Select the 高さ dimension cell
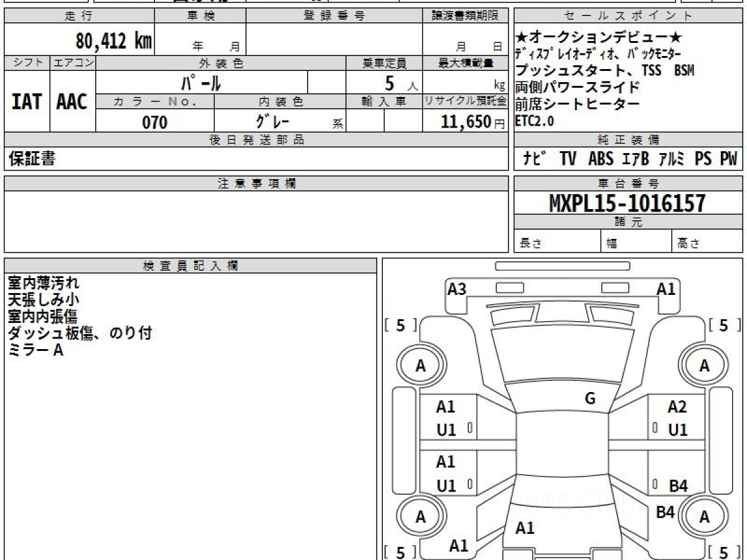Viewport: 747px width, 560px height. (708, 242)
